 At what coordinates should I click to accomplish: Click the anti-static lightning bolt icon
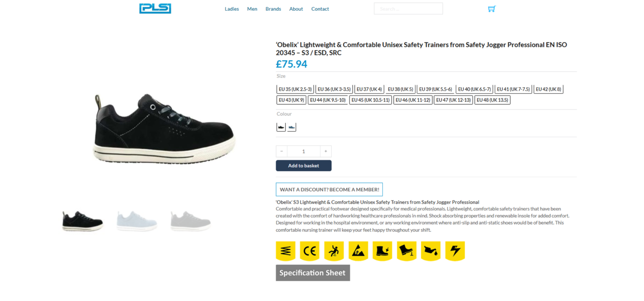455,251
